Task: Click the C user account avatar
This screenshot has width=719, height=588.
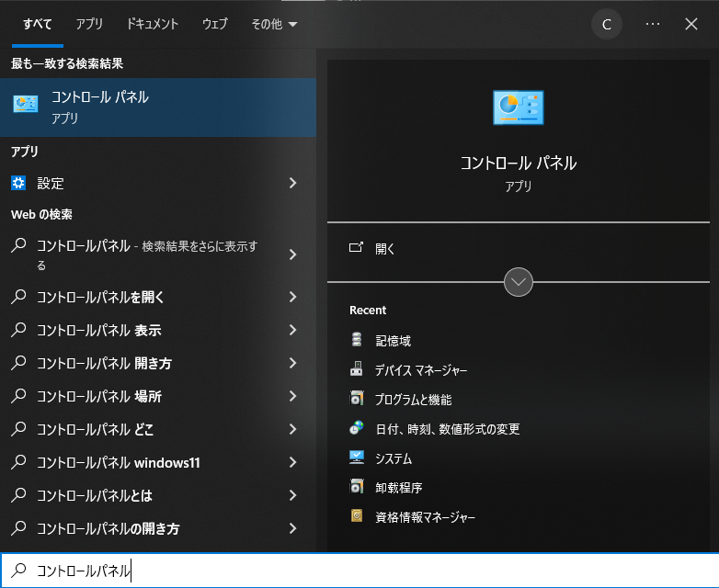Action: [x=606, y=24]
